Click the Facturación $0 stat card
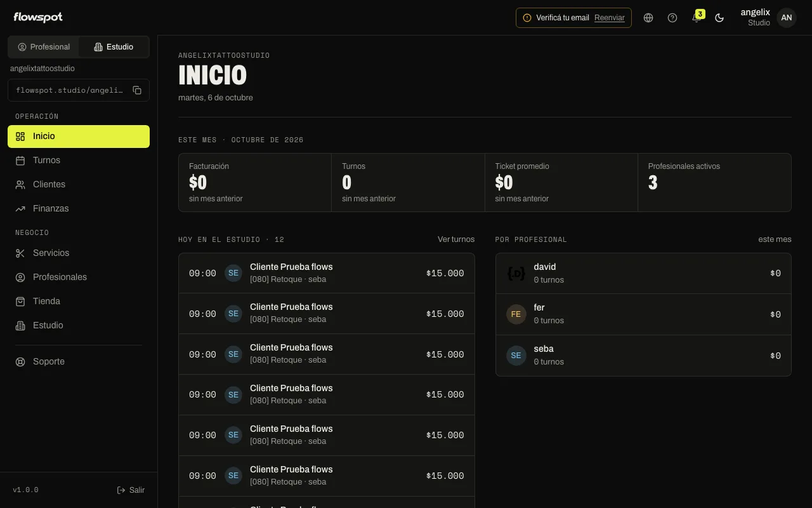812x508 pixels. 255,182
